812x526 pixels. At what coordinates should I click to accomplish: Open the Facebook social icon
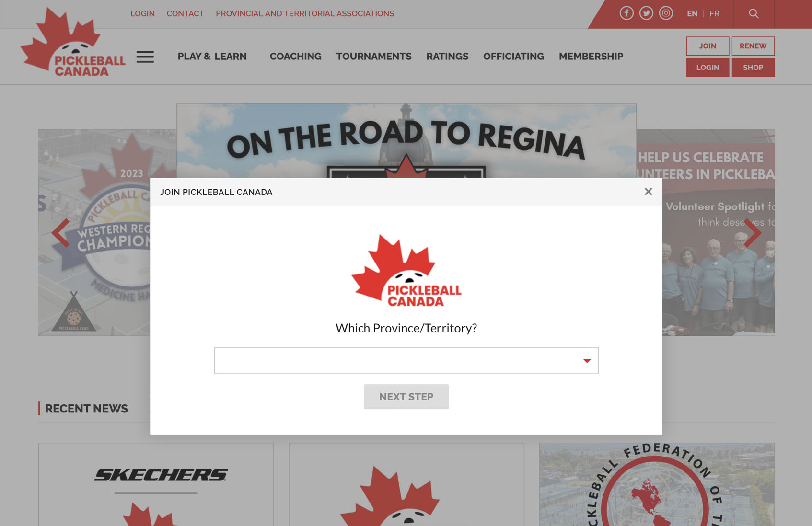point(626,13)
